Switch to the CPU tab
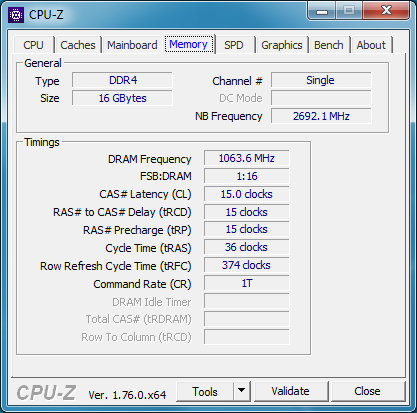 pyautogui.click(x=33, y=45)
